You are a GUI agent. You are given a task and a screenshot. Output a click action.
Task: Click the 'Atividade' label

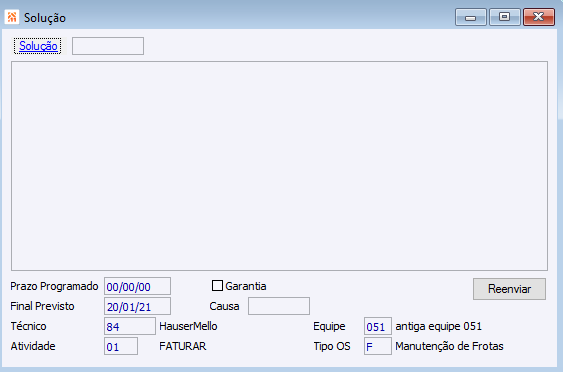click(33, 346)
